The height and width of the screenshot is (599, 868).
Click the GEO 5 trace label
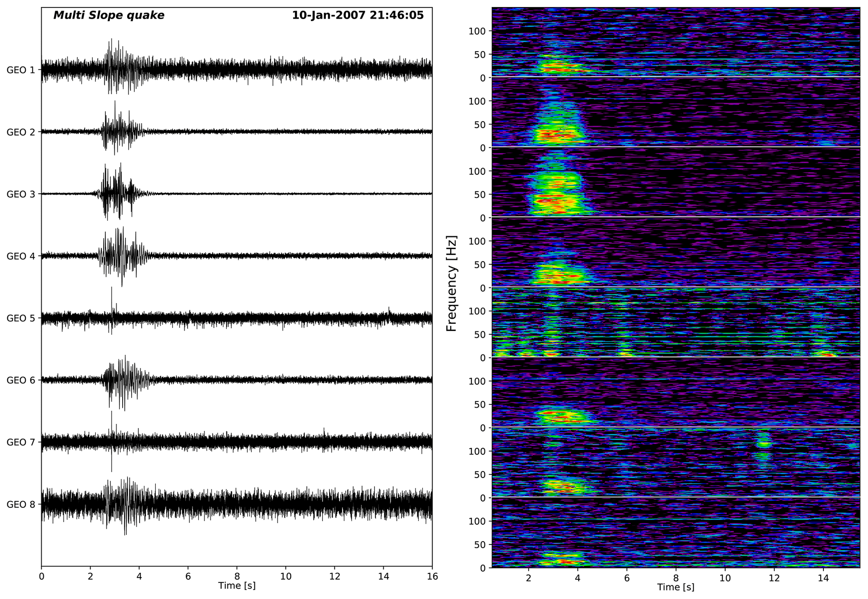click(21, 318)
